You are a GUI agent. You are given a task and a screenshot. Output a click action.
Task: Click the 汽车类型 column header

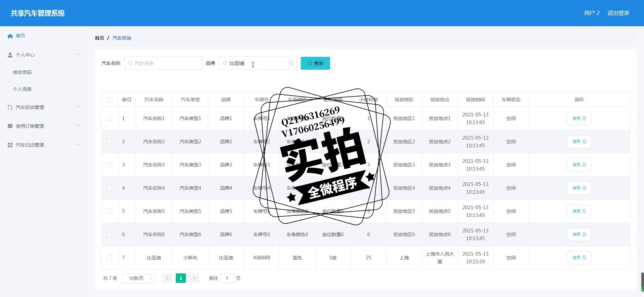click(x=190, y=100)
